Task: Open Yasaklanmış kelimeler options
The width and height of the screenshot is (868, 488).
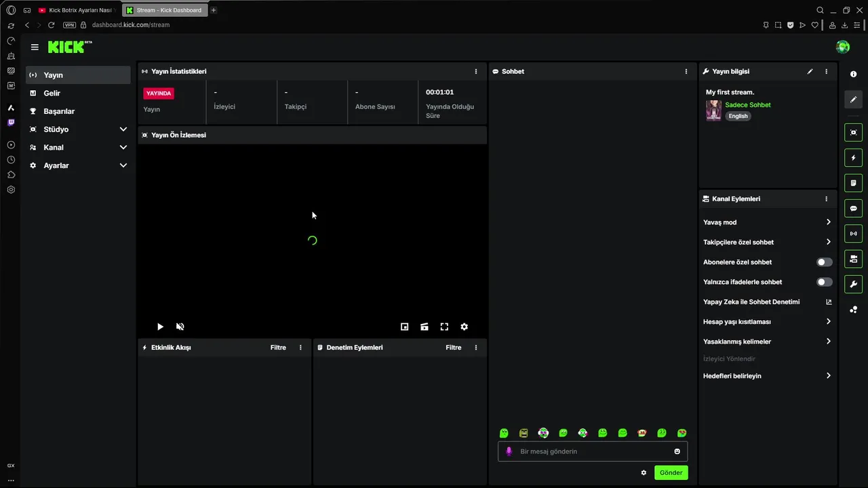Action: point(767,342)
